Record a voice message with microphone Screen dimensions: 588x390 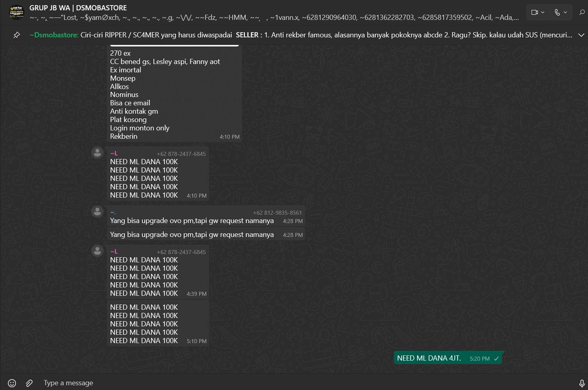pos(582,383)
